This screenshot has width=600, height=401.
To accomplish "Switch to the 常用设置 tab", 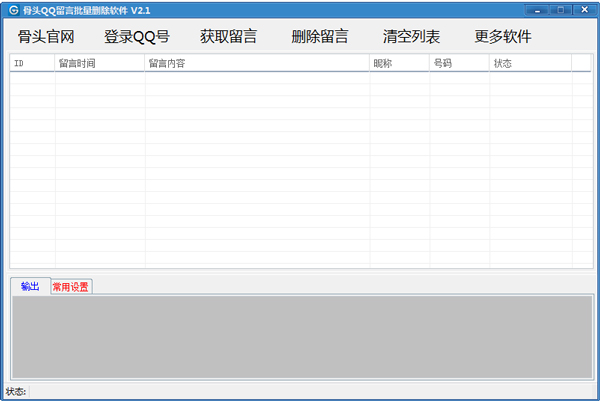I will (71, 287).
